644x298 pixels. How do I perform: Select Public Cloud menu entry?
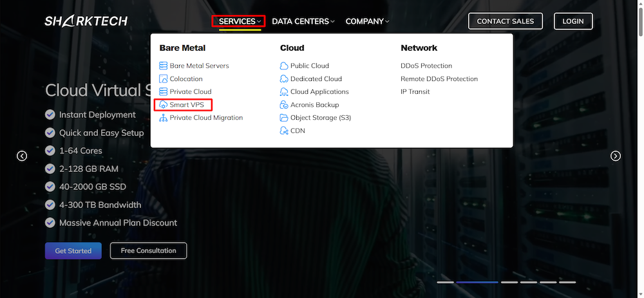(310, 66)
